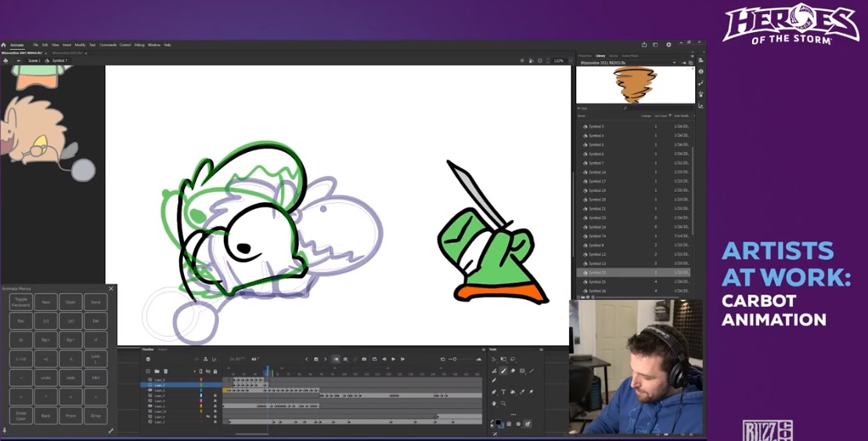This screenshot has height=441, width=868.
Task: Switch to the Properties tab
Action: click(585, 56)
